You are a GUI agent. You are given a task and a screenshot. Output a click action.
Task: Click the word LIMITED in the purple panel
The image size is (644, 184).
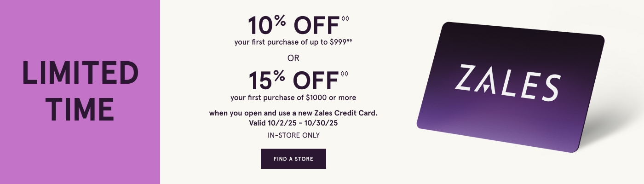click(80, 73)
